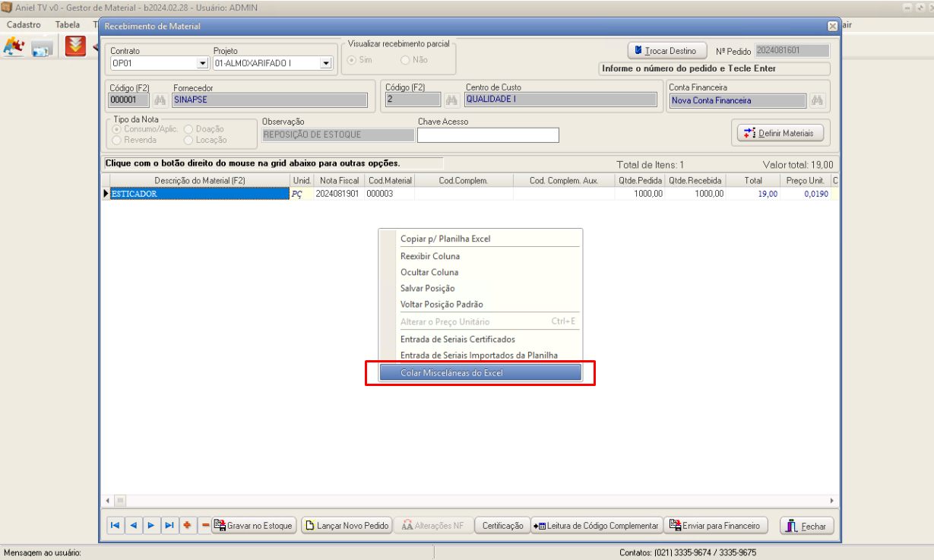
Task: Go to the next record arrow
Action: 151,526
